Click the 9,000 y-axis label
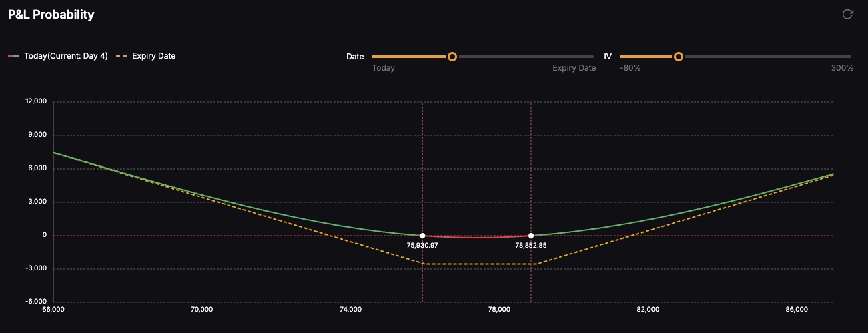The image size is (868, 333). (x=37, y=135)
